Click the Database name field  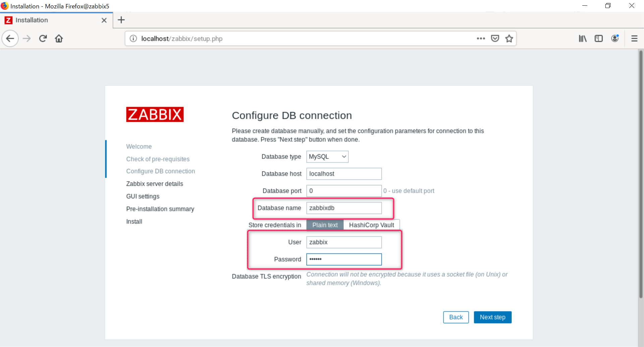pos(344,208)
